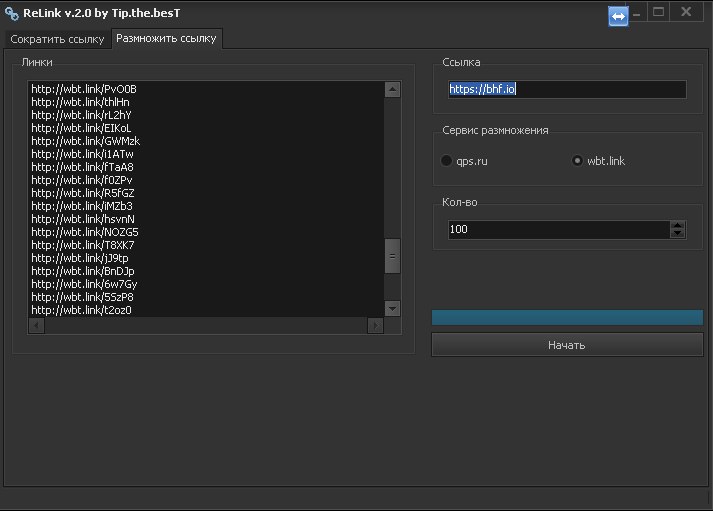
Task: Select link http://wbt.link/6w7Gy
Action: [x=84, y=284]
